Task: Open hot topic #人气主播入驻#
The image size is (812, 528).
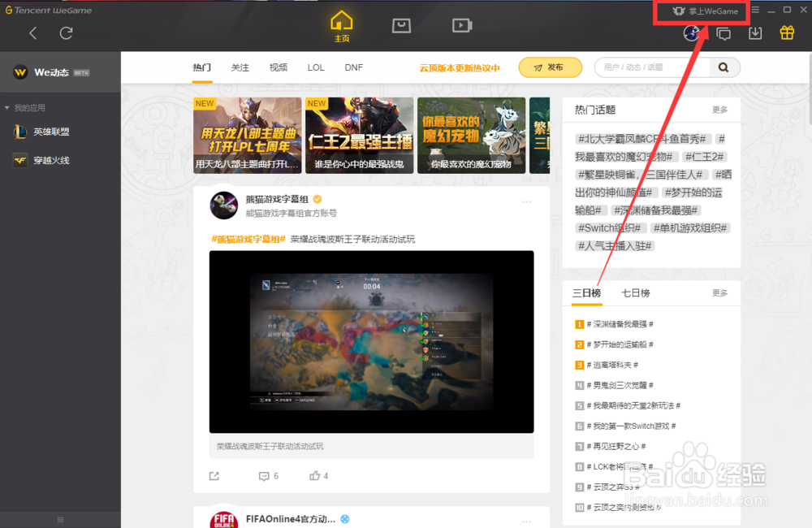Action: [615, 245]
